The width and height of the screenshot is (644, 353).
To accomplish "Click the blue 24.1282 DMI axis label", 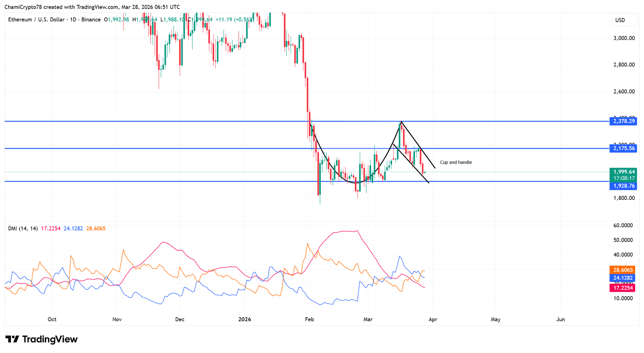I will click(623, 278).
